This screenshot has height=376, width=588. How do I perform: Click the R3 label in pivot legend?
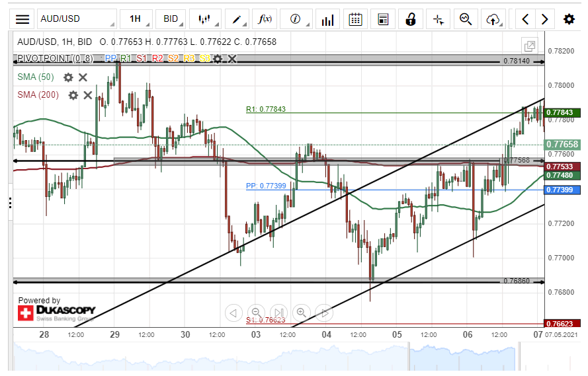click(189, 59)
